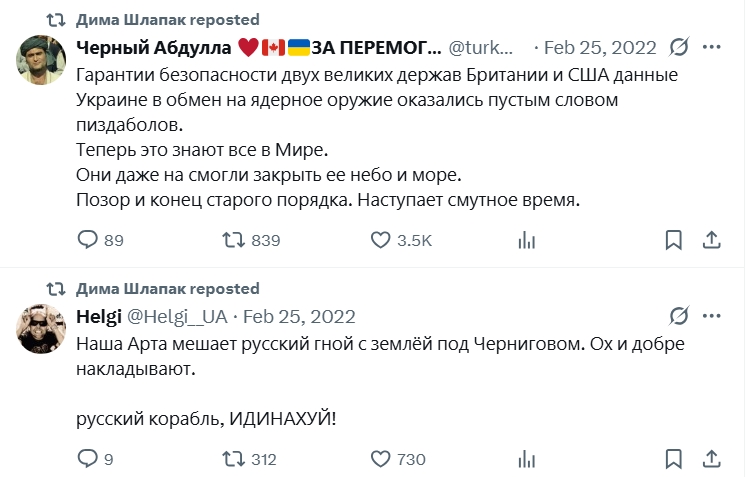Bookmark the Черный Абдулла post
The image size is (750, 477).
tap(673, 240)
